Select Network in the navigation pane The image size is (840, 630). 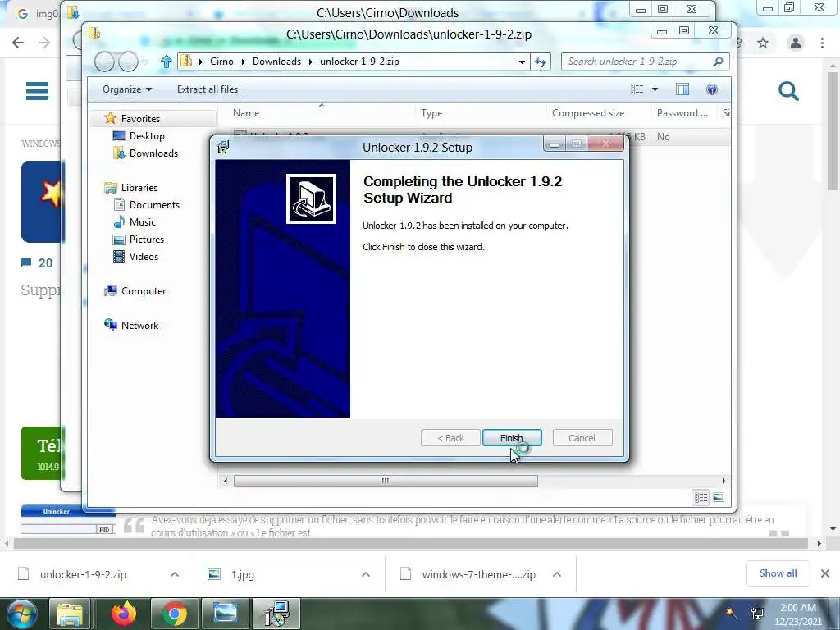point(139,325)
